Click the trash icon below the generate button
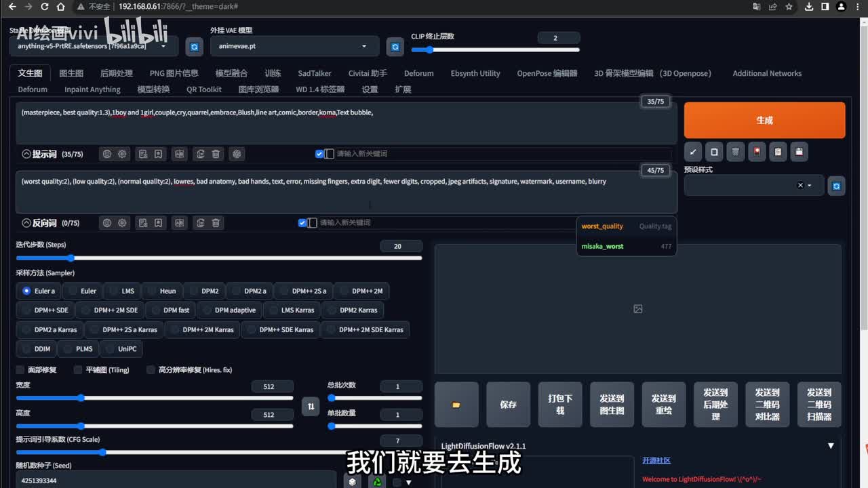 coord(735,152)
